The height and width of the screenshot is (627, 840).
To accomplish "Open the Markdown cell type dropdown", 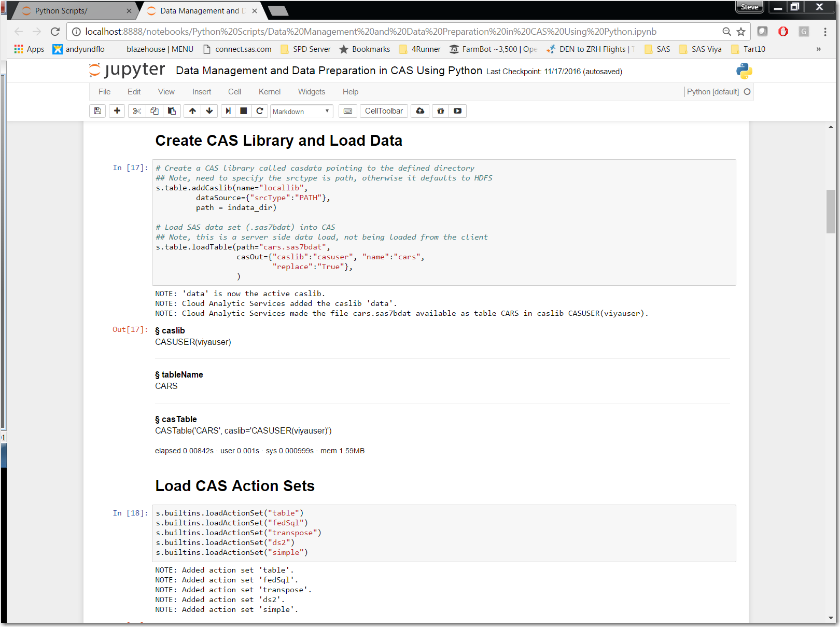I will point(301,112).
